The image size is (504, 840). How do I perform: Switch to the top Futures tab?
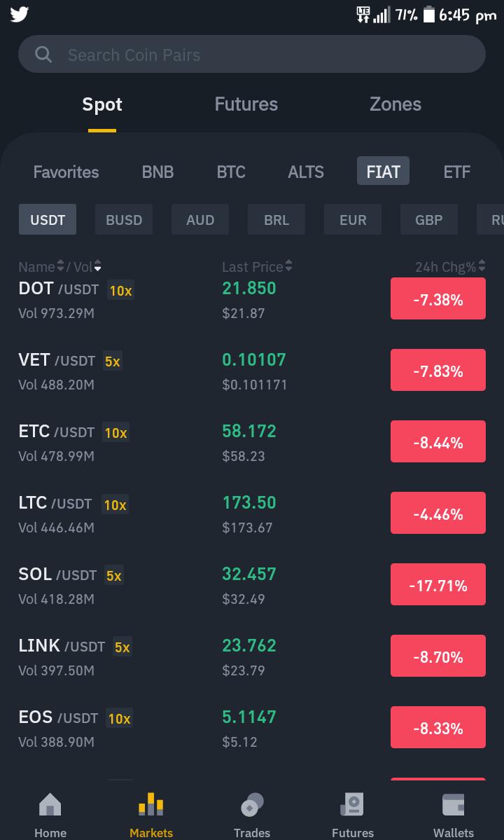246,104
